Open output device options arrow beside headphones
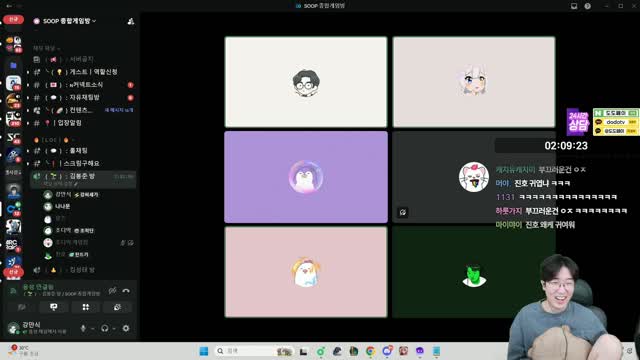The image size is (640, 360). click(x=114, y=329)
